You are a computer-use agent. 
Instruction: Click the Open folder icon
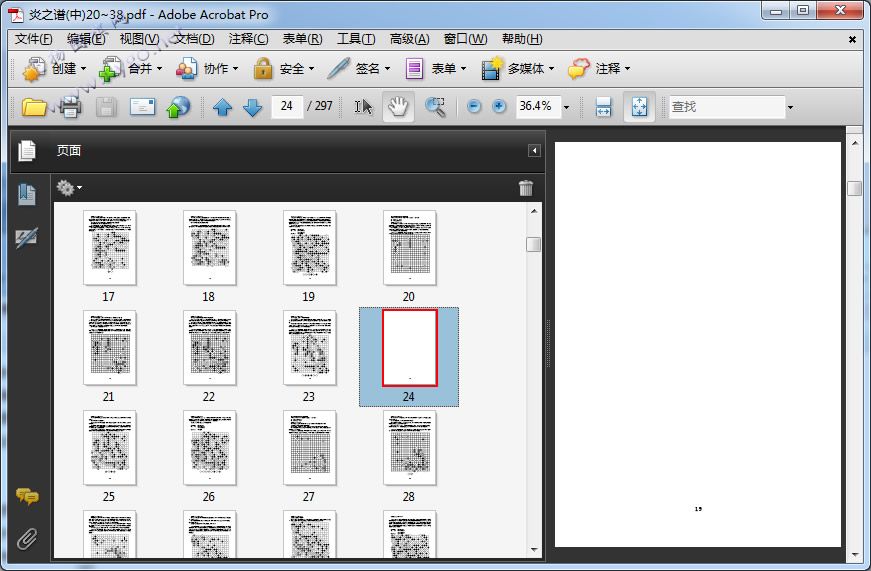click(34, 107)
